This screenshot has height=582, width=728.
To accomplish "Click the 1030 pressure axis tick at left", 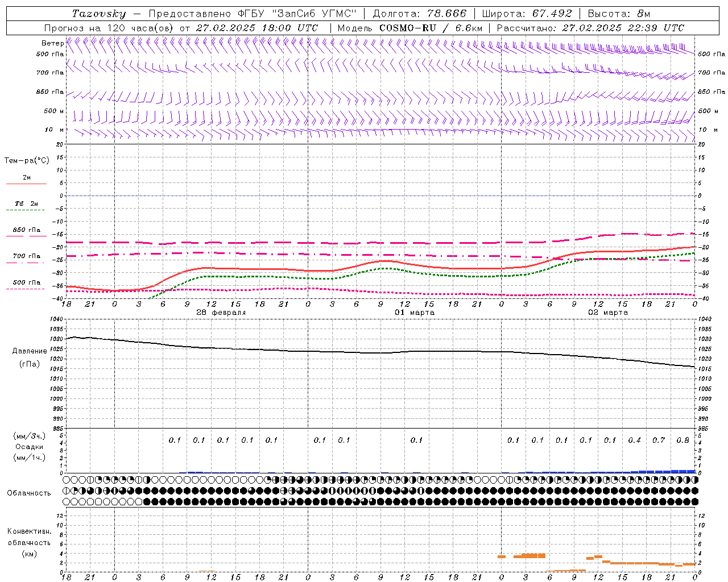I will pyautogui.click(x=56, y=339).
